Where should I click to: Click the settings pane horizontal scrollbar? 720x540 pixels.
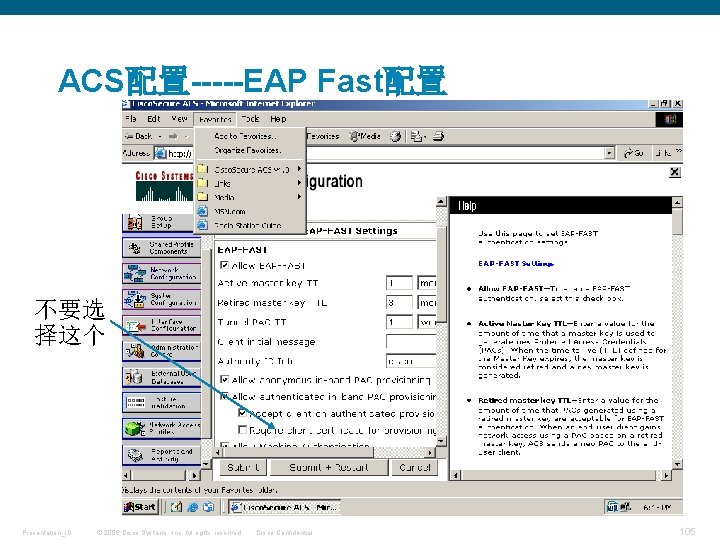(x=324, y=452)
